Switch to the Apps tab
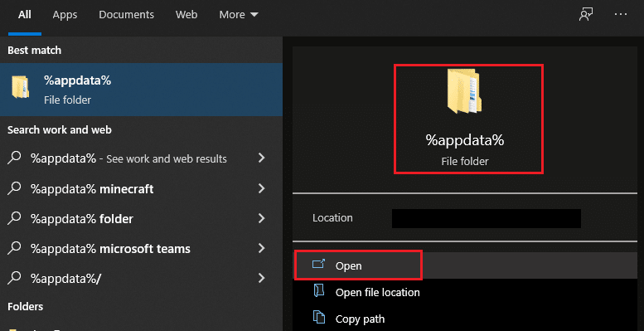644x331 pixels. [x=65, y=15]
